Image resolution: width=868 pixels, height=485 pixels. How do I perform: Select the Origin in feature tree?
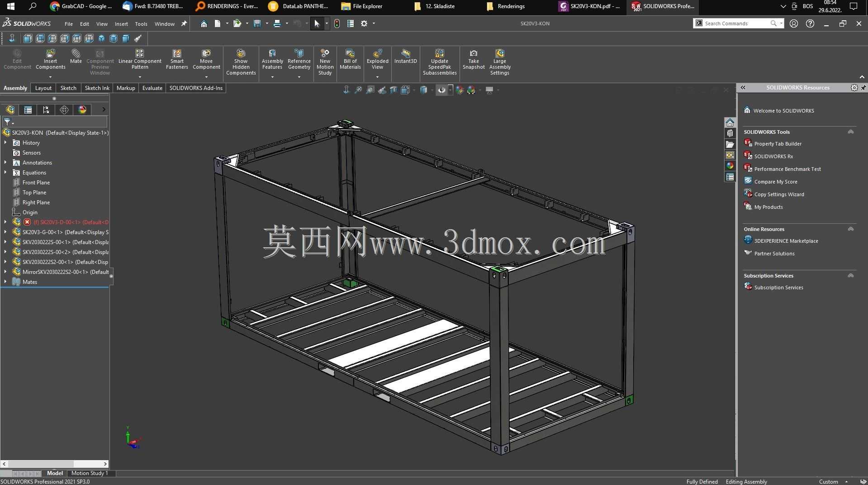coord(30,212)
